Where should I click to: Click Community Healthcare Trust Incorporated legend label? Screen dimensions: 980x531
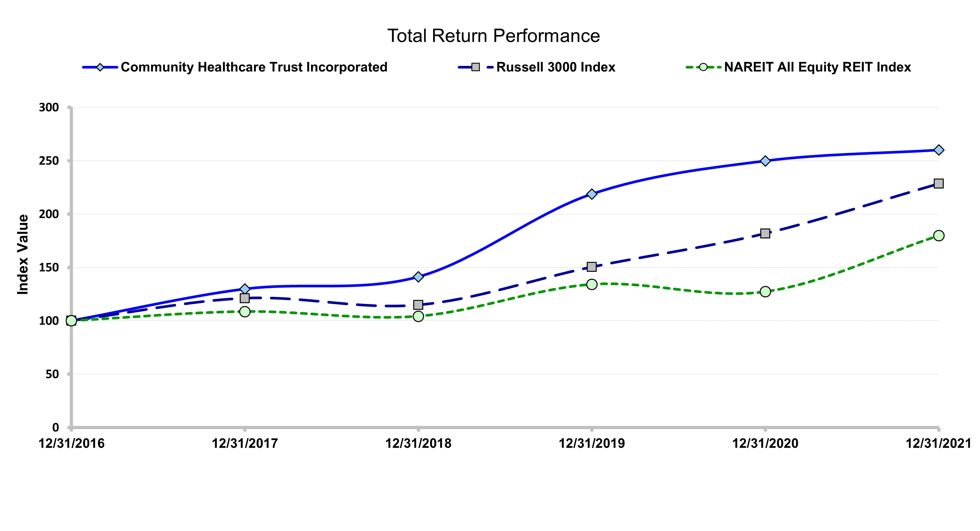click(254, 67)
